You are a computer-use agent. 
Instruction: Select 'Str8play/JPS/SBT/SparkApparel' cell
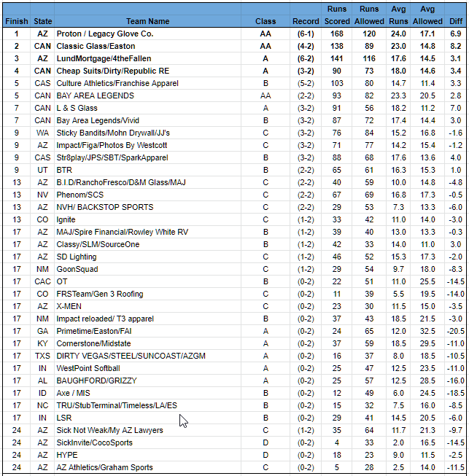pyautogui.click(x=147, y=158)
